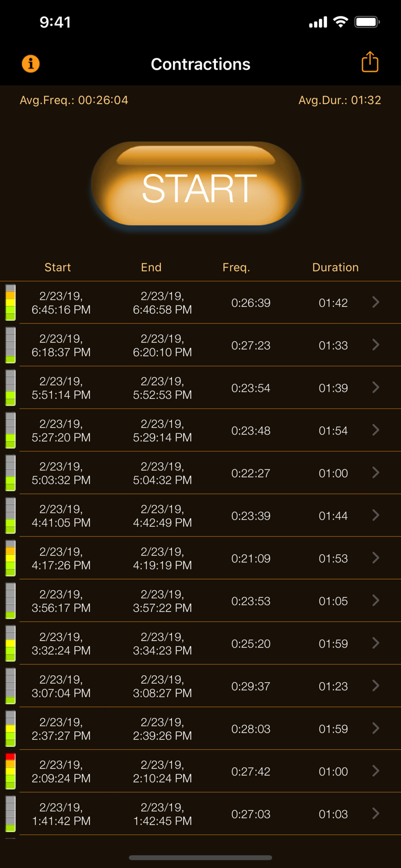Expand the last 1:41:42 PM entry

(x=375, y=814)
